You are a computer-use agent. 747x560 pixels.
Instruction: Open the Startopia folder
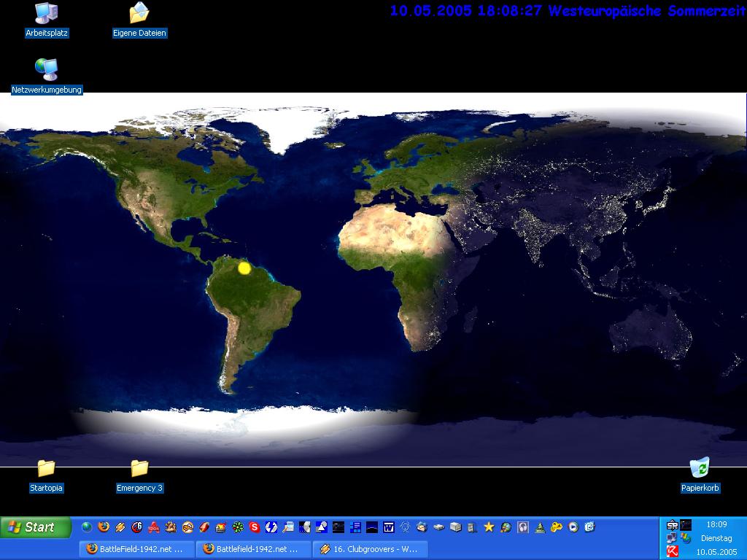46,469
